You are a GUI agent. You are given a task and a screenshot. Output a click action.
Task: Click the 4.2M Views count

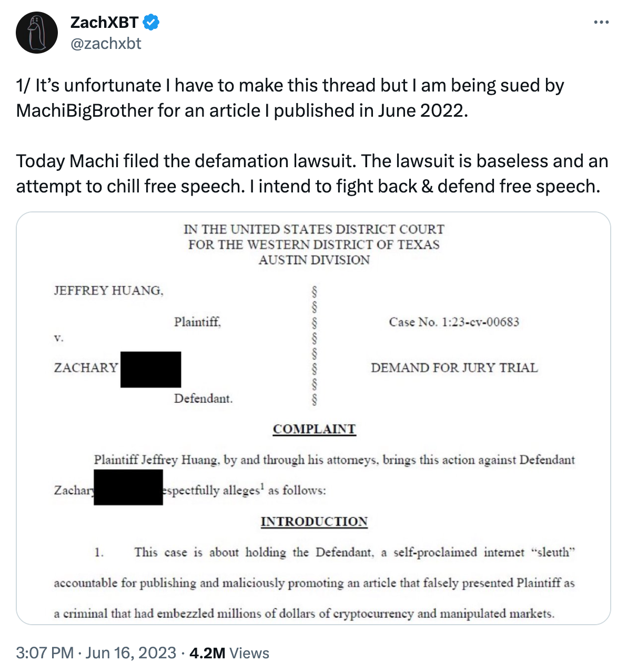coord(229,653)
